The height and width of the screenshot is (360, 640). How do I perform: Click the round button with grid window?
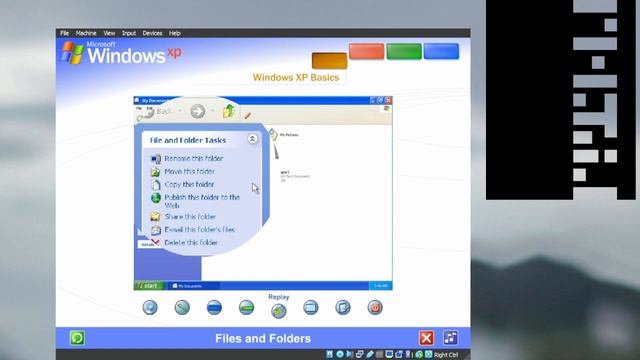pos(311,307)
